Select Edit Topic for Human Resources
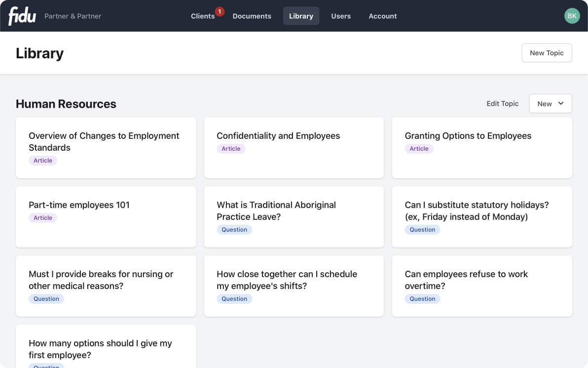Image resolution: width=588 pixels, height=368 pixels. click(502, 103)
